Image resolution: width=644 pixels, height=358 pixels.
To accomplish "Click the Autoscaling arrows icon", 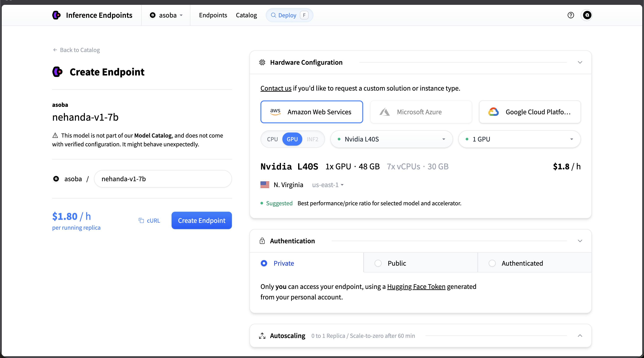I will [262, 336].
